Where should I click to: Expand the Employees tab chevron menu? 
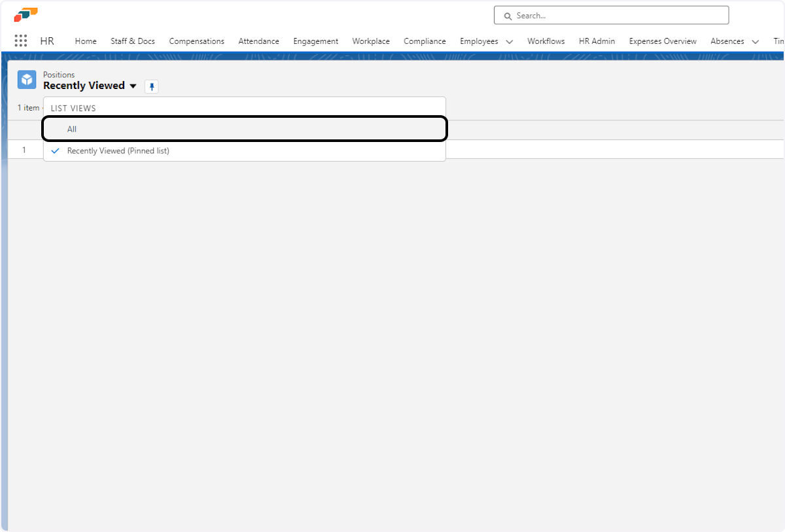[510, 41]
